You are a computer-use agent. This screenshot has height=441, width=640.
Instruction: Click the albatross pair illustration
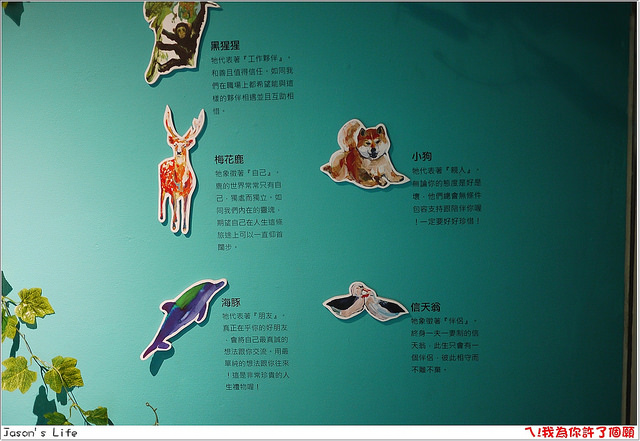pyautogui.click(x=362, y=301)
